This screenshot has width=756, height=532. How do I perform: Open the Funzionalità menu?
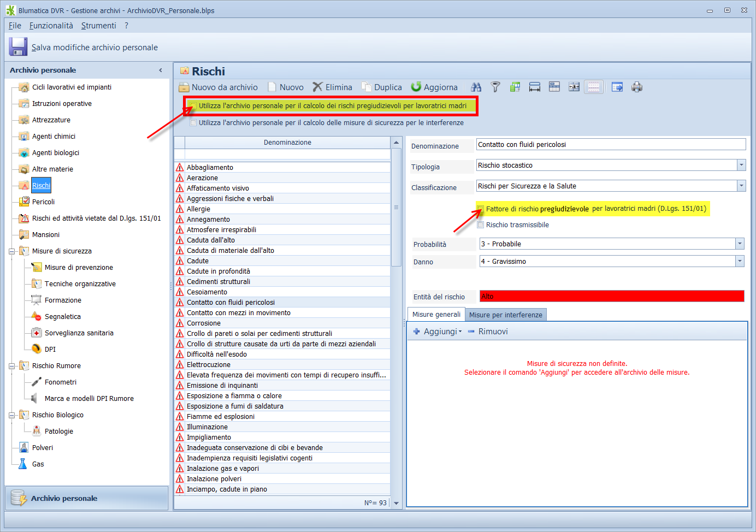tap(51, 26)
